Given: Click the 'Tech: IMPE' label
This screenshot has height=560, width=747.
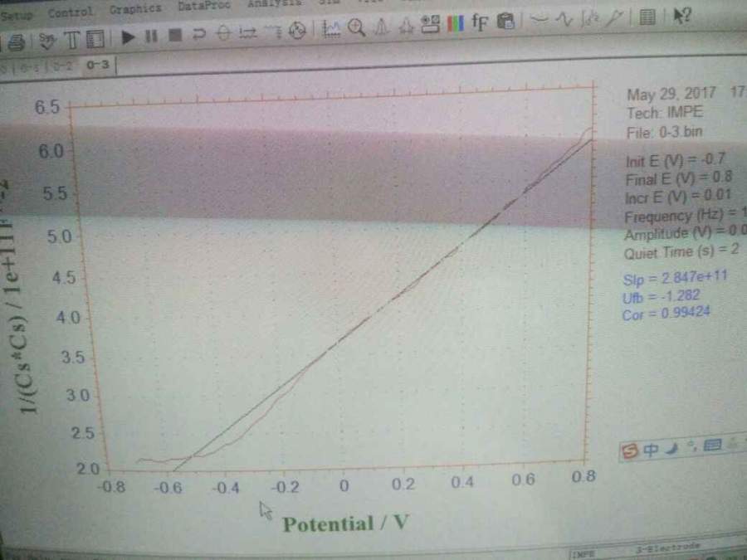Looking at the screenshot, I should tap(665, 112).
